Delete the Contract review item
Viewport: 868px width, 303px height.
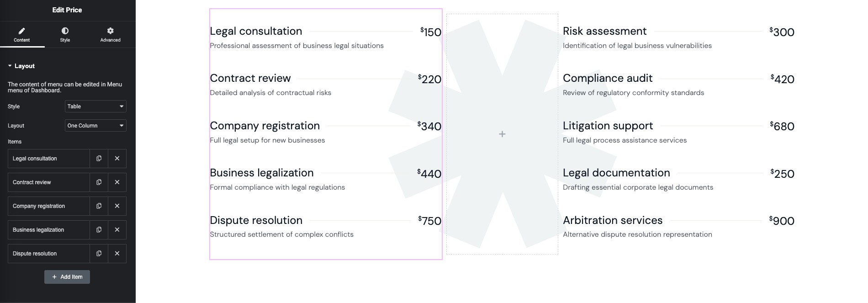(x=117, y=182)
